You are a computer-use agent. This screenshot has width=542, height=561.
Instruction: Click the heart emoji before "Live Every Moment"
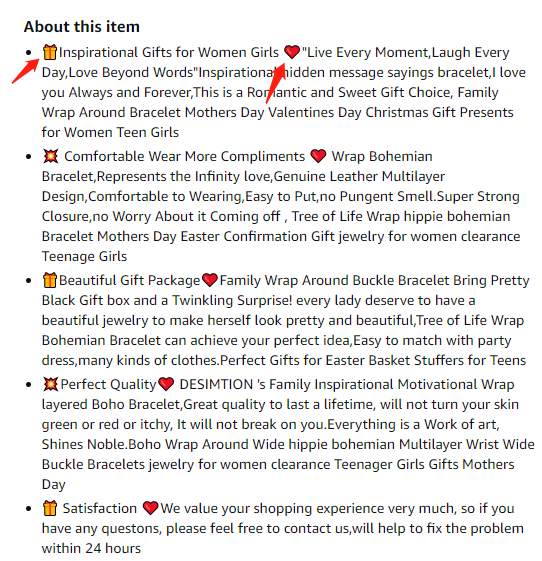pos(292,52)
